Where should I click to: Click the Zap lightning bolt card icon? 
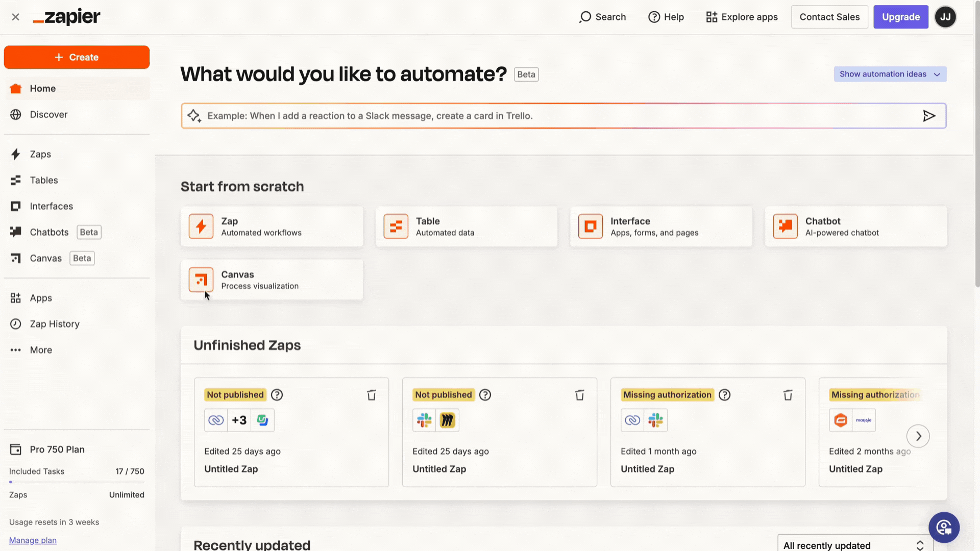[x=201, y=227]
